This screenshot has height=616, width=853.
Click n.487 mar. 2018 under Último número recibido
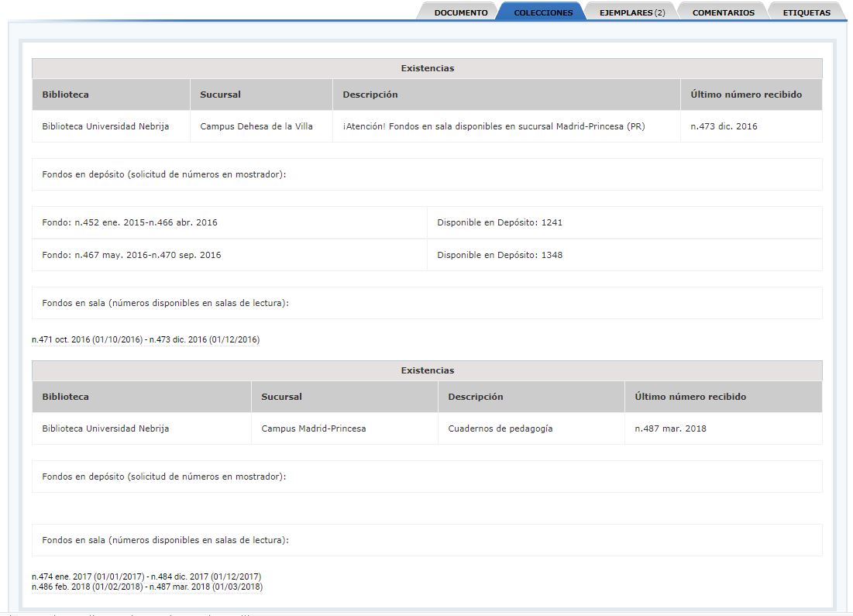670,428
